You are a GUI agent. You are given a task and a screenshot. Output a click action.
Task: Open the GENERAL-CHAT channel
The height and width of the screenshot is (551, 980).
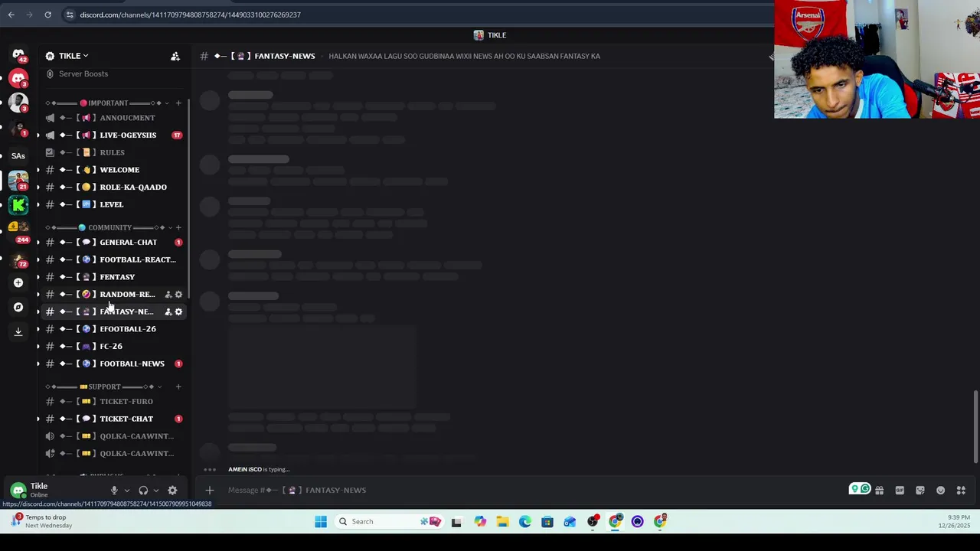click(x=113, y=243)
